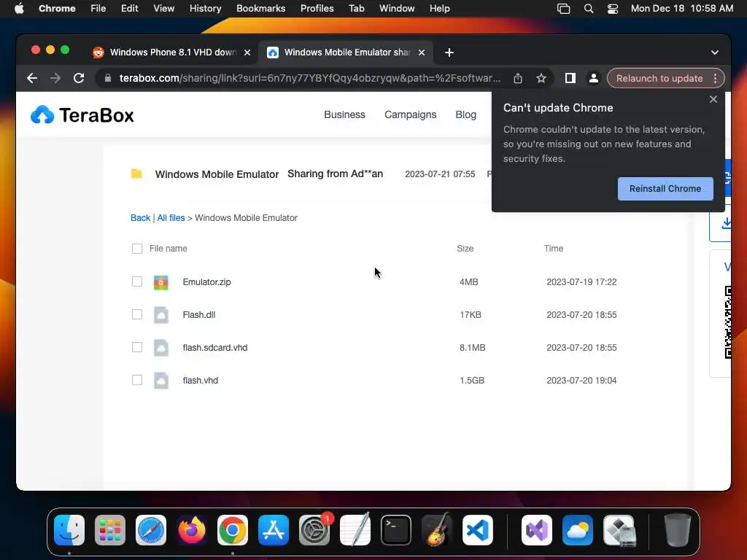Expand the tab search chevron
This screenshot has width=747, height=560.
(715, 52)
